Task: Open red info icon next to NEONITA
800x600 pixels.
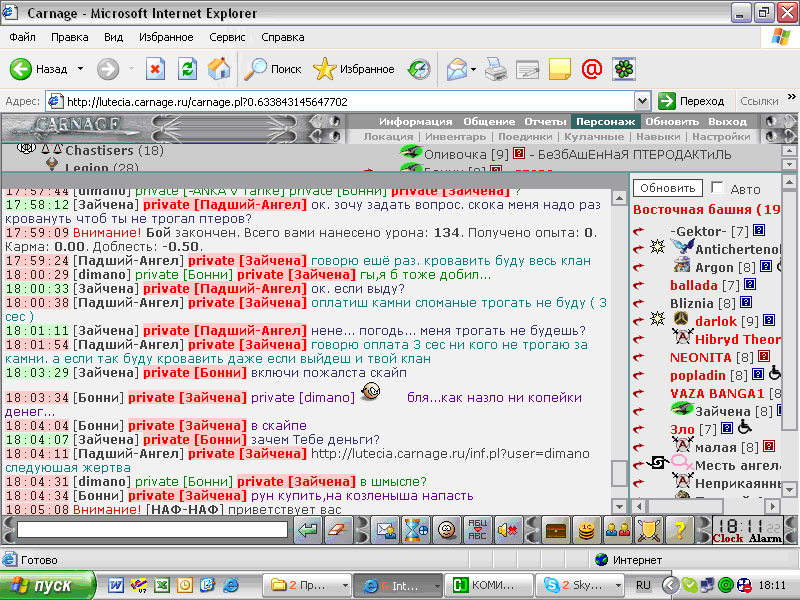Action: click(764, 356)
